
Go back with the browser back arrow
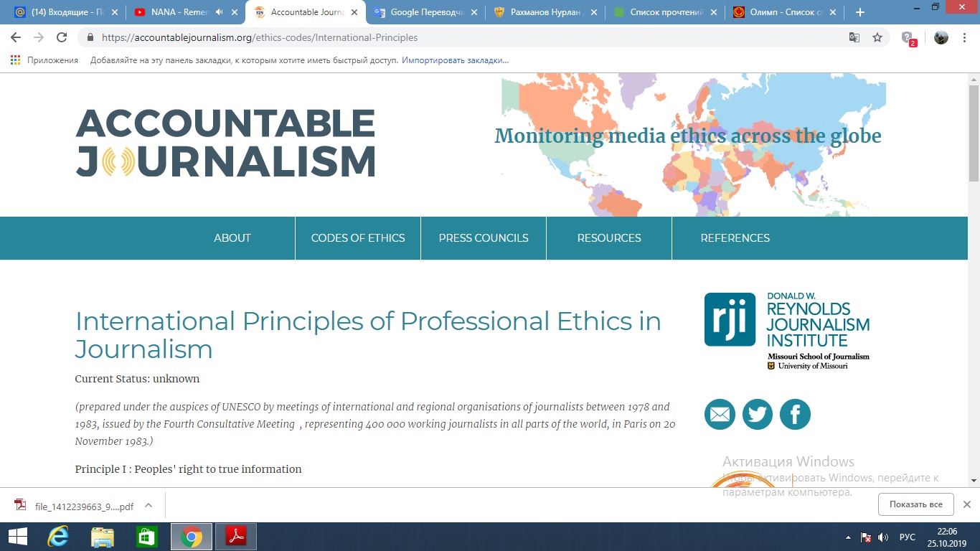[x=16, y=37]
